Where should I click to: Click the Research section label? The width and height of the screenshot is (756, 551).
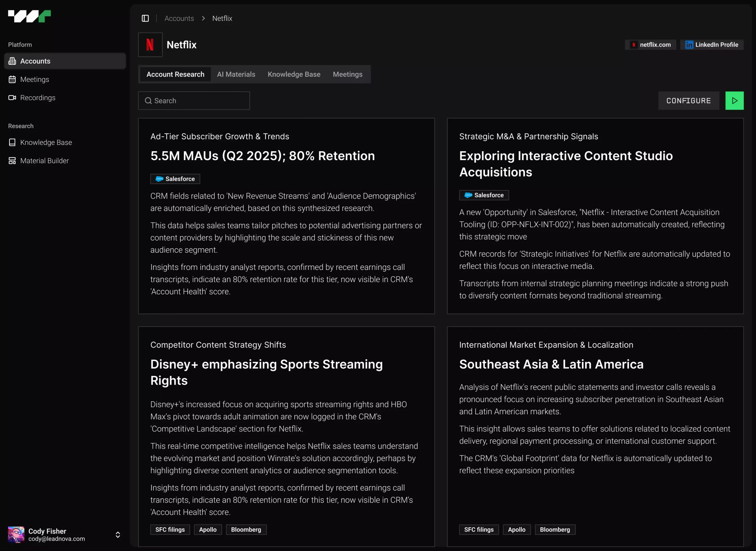point(21,126)
